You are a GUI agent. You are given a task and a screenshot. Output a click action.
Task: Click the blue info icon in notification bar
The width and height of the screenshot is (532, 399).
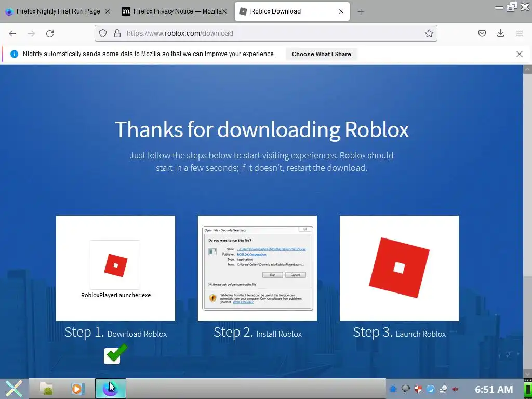click(14, 54)
